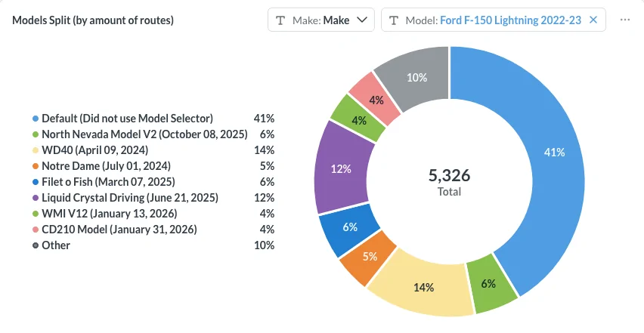
Task: Click the text-type icon in Model filter
Action: pos(395,20)
